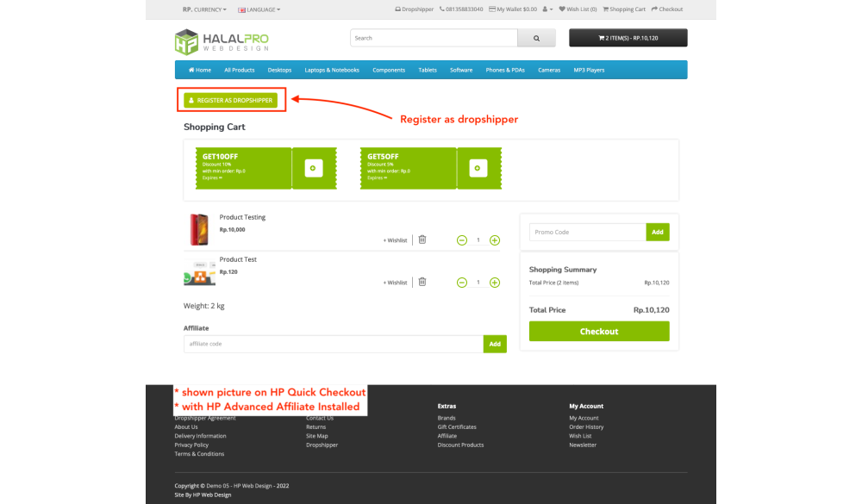Open the Product Testing thumbnail image
Image resolution: width=862 pixels, height=504 pixels.
click(x=198, y=229)
